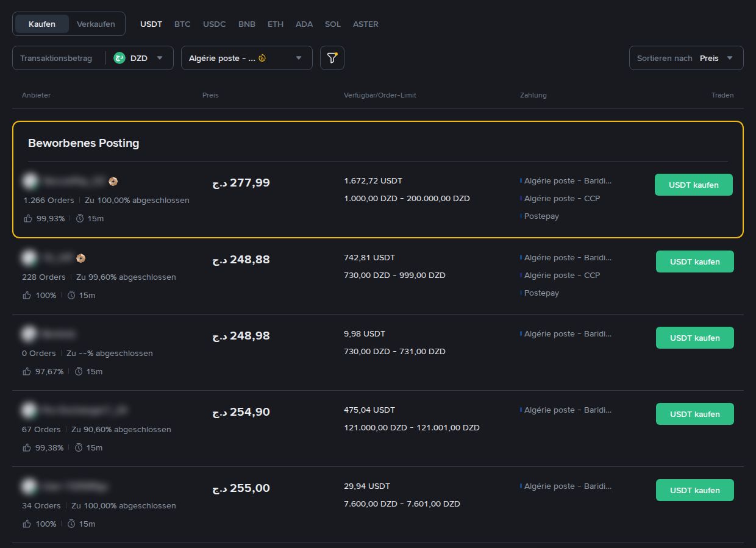Click the green DZD currency icon
Screen dimensions: 756x548
click(119, 58)
